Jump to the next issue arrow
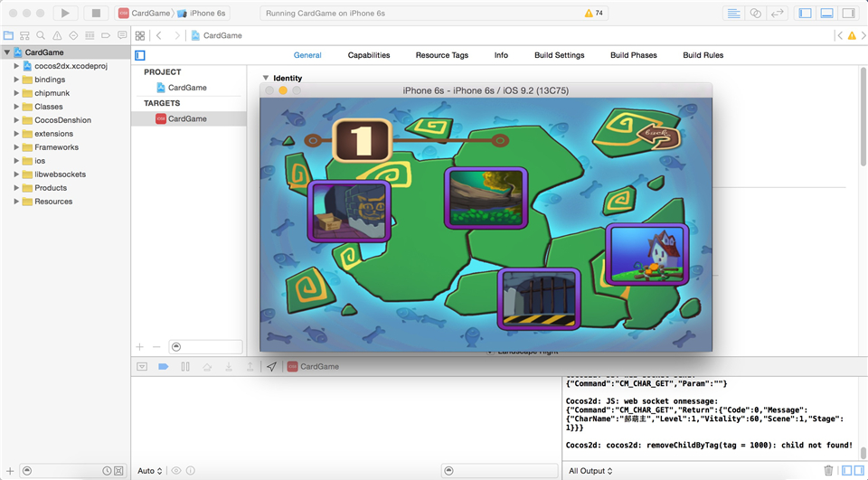The height and width of the screenshot is (480, 868). pos(863,35)
